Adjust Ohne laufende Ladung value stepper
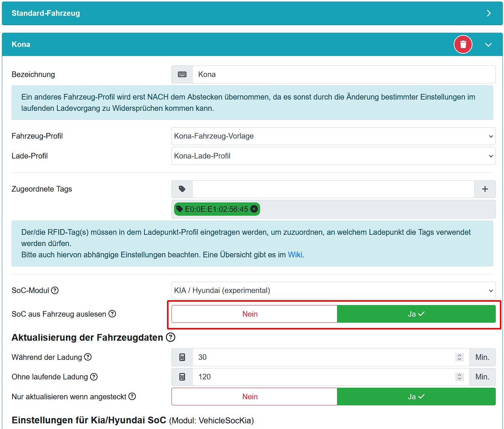This screenshot has height=429, width=504. point(459,377)
